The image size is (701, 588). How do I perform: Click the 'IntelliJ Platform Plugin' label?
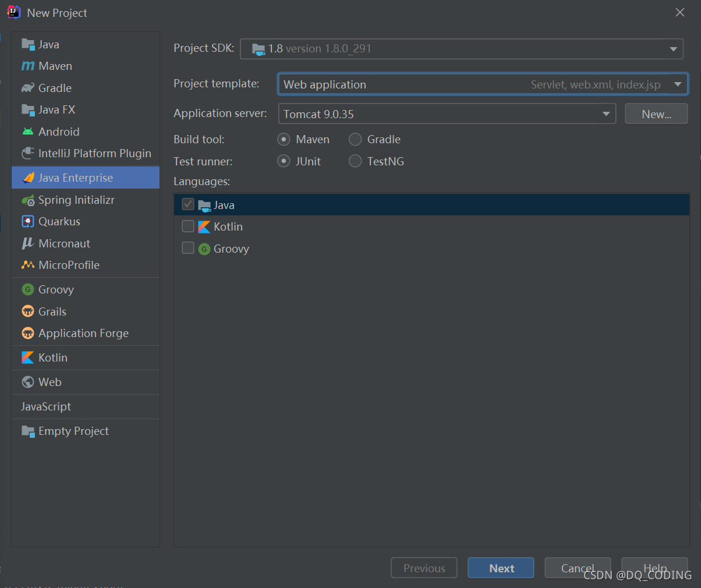[x=95, y=154]
